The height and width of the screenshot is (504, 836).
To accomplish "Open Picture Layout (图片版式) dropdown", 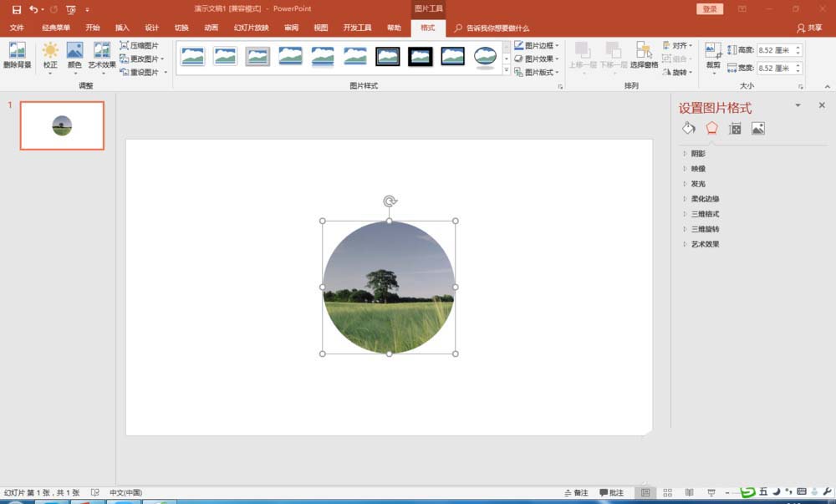I will click(537, 72).
